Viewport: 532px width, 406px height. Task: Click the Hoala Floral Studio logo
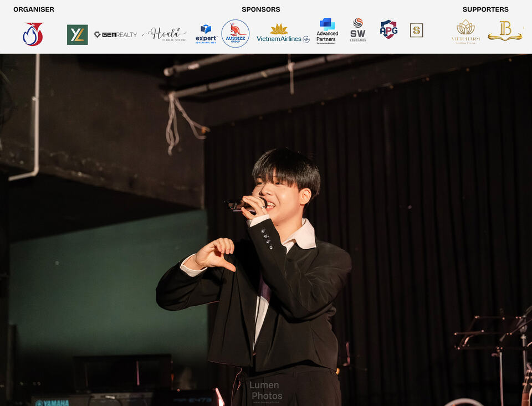(165, 34)
